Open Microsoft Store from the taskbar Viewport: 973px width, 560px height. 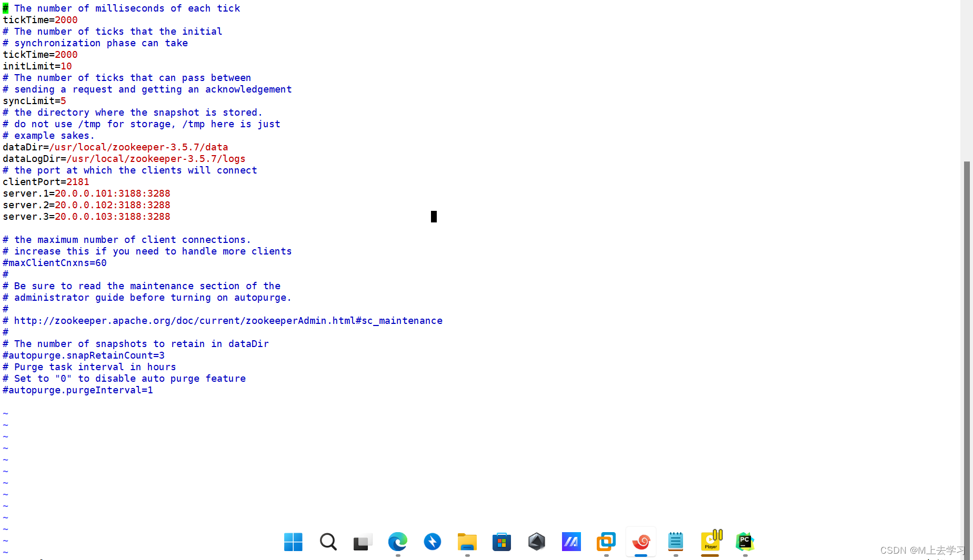pos(501,542)
